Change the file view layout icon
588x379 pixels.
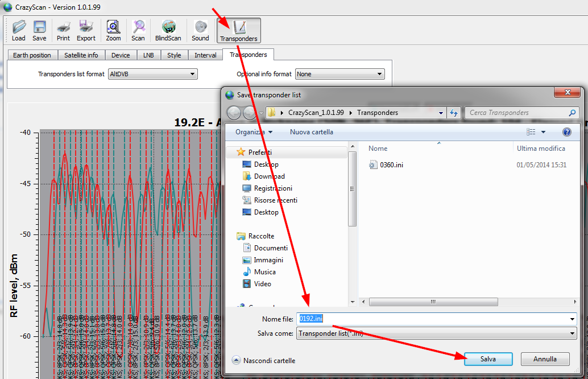pyautogui.click(x=531, y=132)
